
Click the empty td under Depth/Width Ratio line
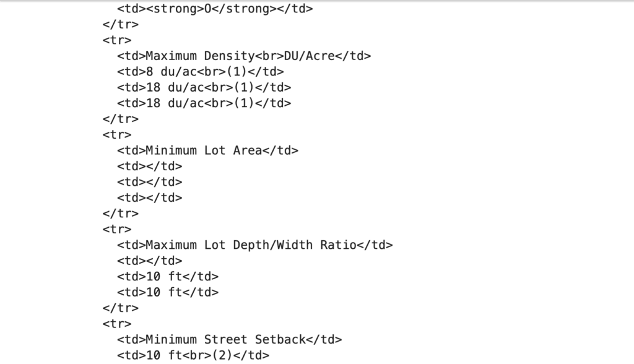pos(150,261)
